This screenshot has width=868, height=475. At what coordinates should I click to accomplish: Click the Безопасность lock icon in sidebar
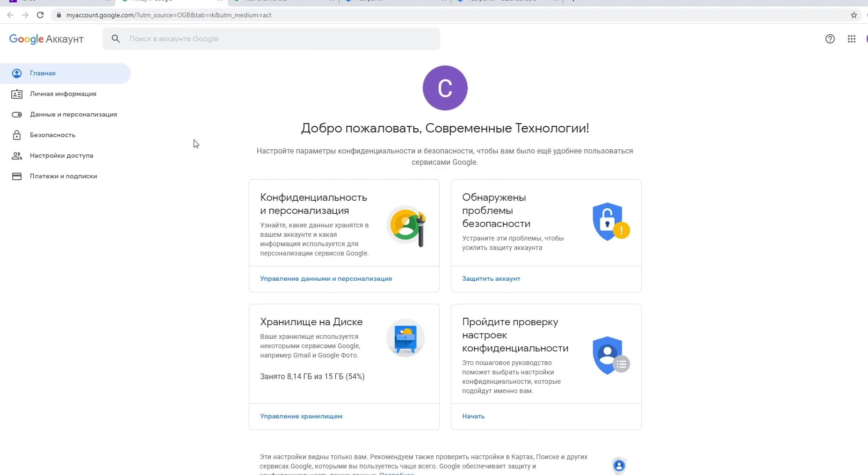tap(17, 135)
